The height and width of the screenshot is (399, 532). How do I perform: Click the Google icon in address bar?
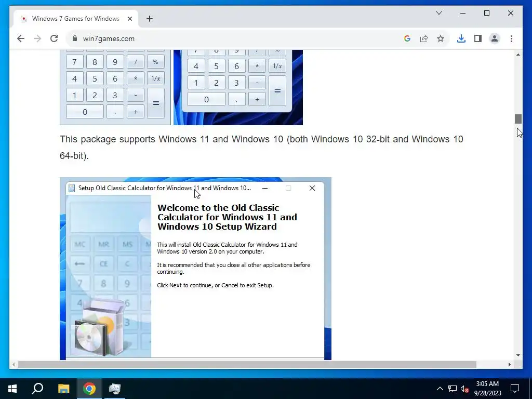point(407,38)
